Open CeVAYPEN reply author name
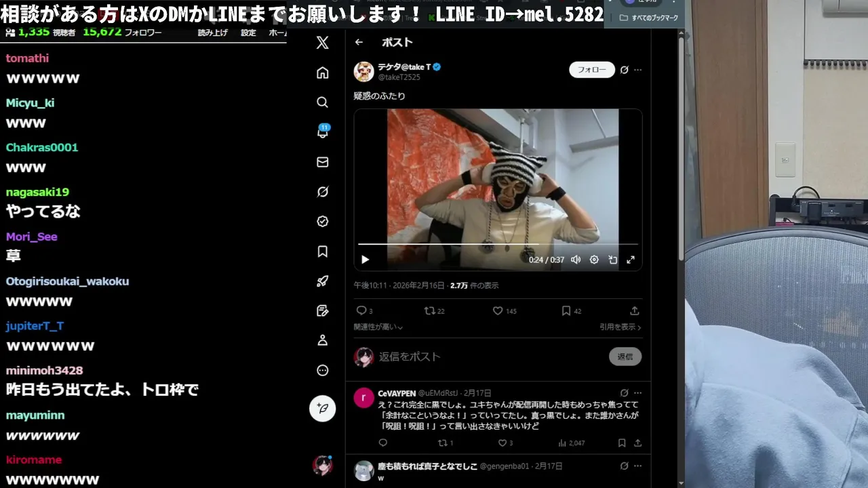The width and height of the screenshot is (868, 488). click(x=397, y=393)
